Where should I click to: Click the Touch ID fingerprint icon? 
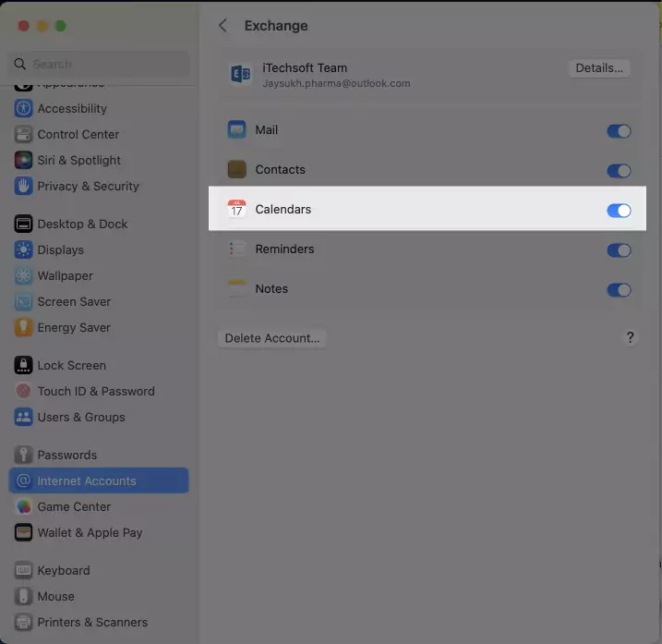[x=23, y=391]
